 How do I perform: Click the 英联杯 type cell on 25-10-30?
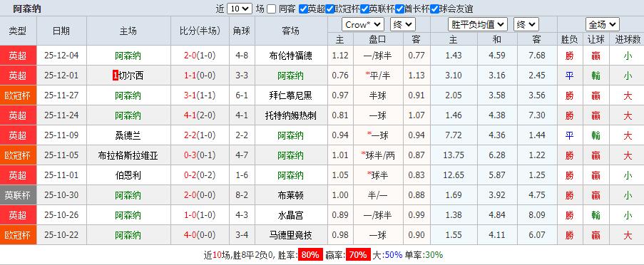click(18, 195)
